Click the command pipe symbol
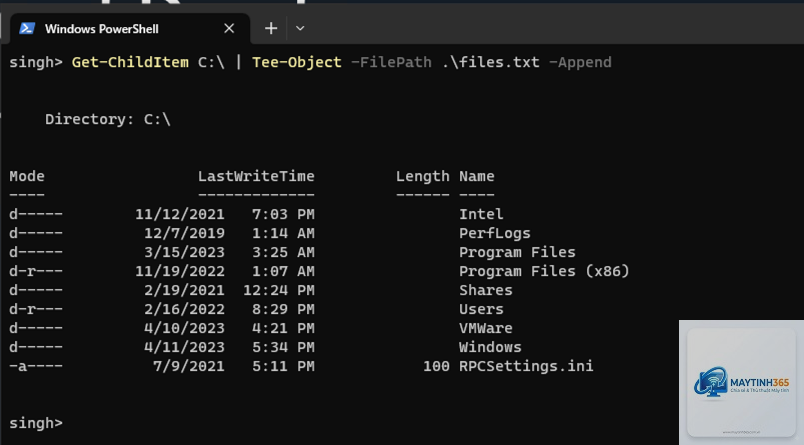804x445 pixels. tap(238, 63)
